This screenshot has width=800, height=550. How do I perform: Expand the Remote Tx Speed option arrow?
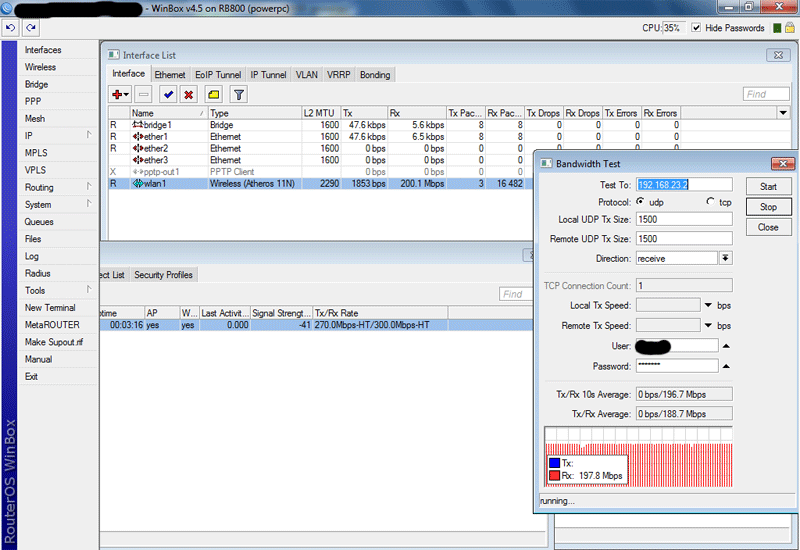(x=708, y=325)
